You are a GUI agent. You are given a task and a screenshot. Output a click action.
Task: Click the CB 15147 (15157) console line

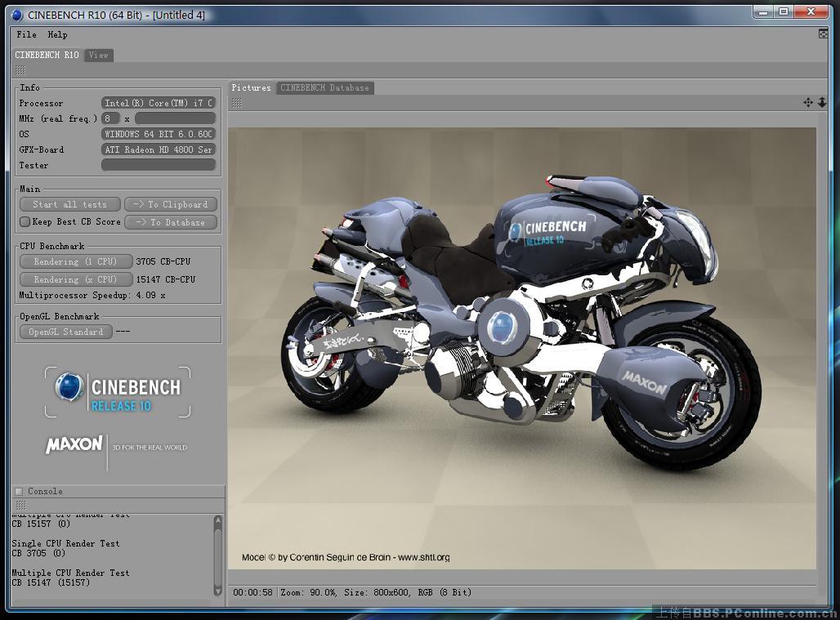coord(51,582)
